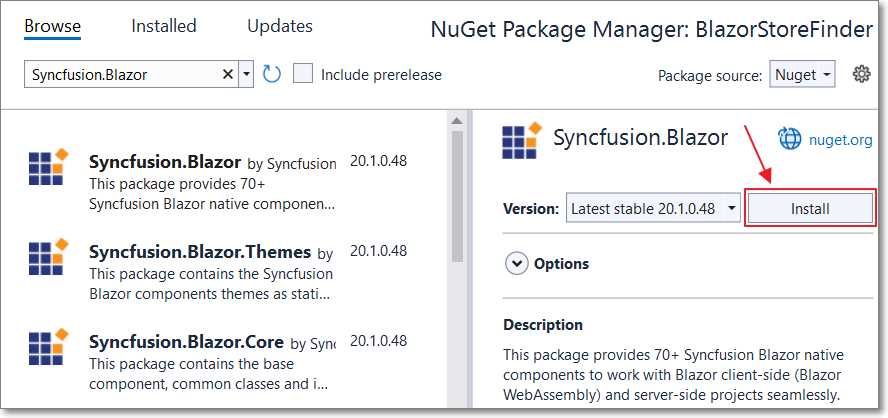Click the Install button
Screen dimensions: 888x418
click(x=810, y=208)
